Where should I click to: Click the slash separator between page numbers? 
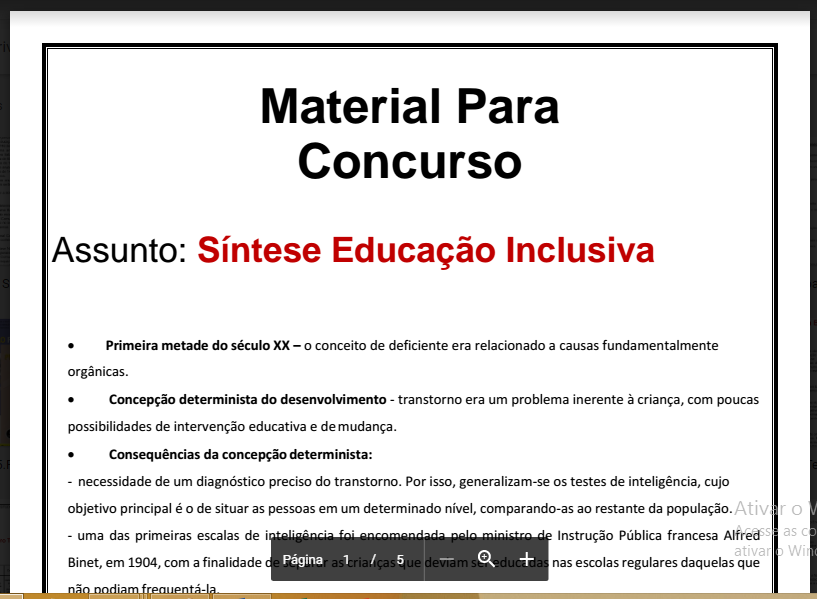point(373,560)
